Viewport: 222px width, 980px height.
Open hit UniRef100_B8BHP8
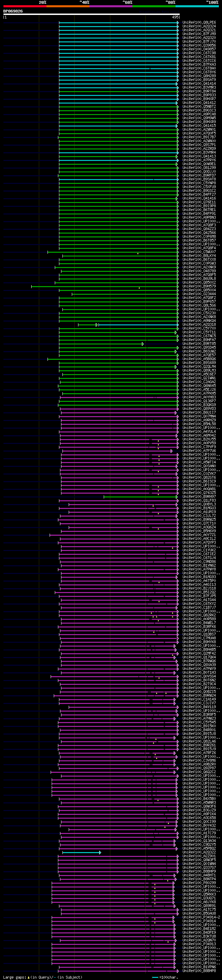pyautogui.click(x=199, y=971)
